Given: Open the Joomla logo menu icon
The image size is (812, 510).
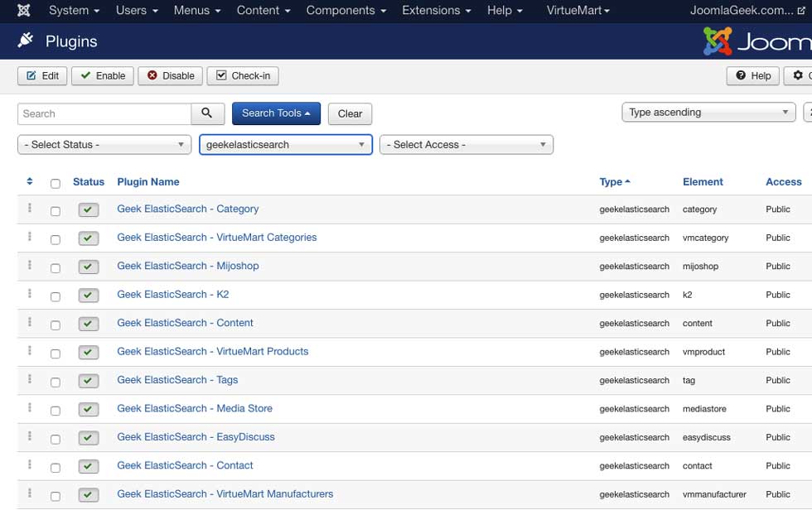Looking at the screenshot, I should [23, 10].
